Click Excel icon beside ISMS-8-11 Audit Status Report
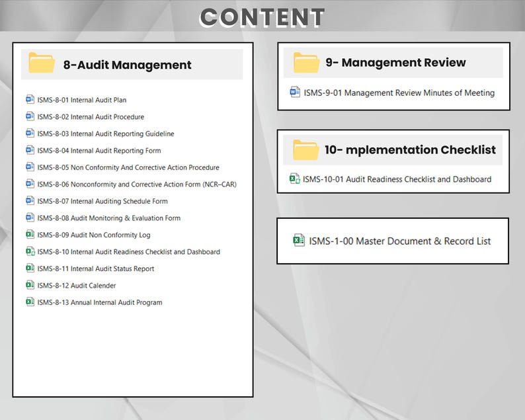 (x=30, y=268)
